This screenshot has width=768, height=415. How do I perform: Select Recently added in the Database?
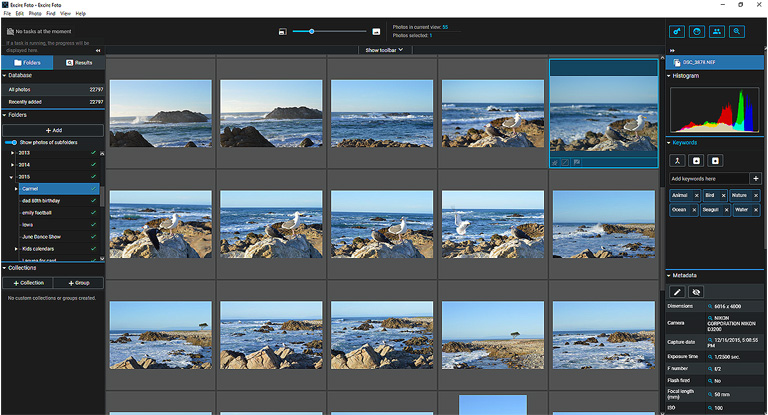[x=53, y=102]
